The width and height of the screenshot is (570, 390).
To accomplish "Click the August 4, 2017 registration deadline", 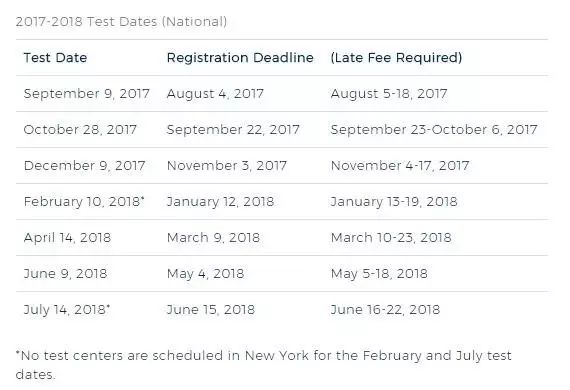I will point(215,94).
